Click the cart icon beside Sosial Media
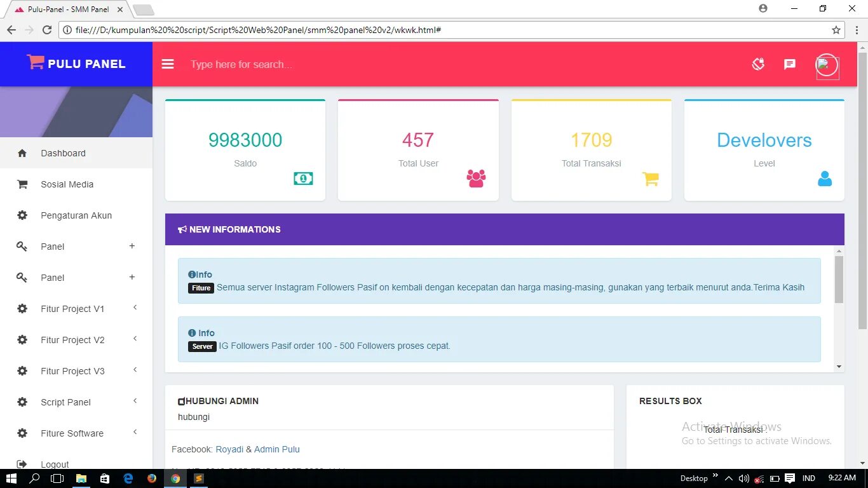 tap(22, 184)
